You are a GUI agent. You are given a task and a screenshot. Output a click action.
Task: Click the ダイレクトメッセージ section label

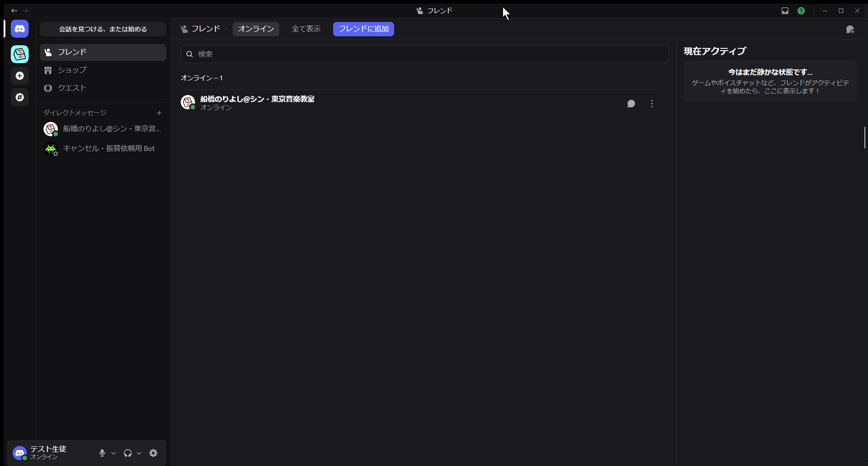click(x=75, y=113)
